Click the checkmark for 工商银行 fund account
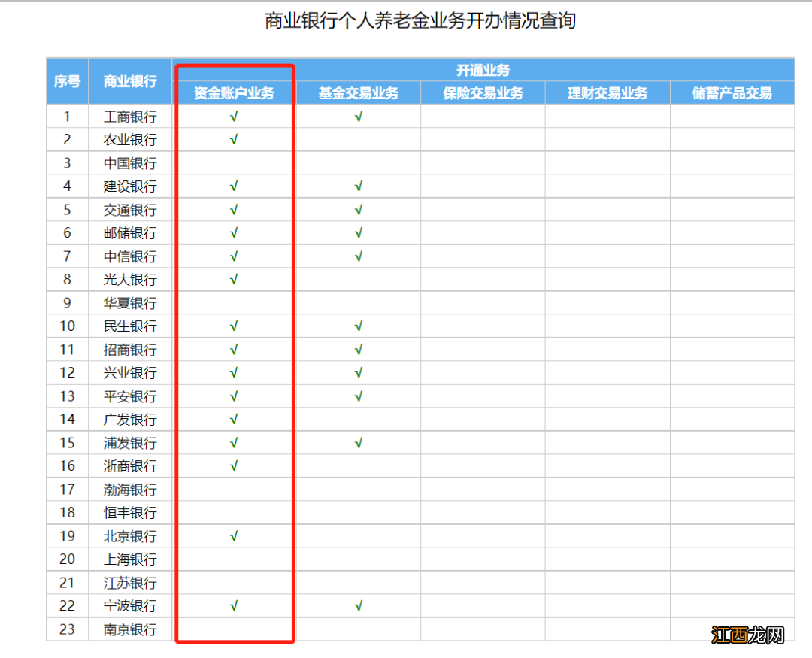This screenshot has width=812, height=658. pos(234,117)
